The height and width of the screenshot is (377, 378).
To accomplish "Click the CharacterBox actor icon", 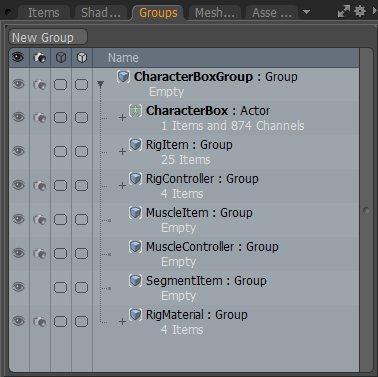I will click(x=135, y=111).
